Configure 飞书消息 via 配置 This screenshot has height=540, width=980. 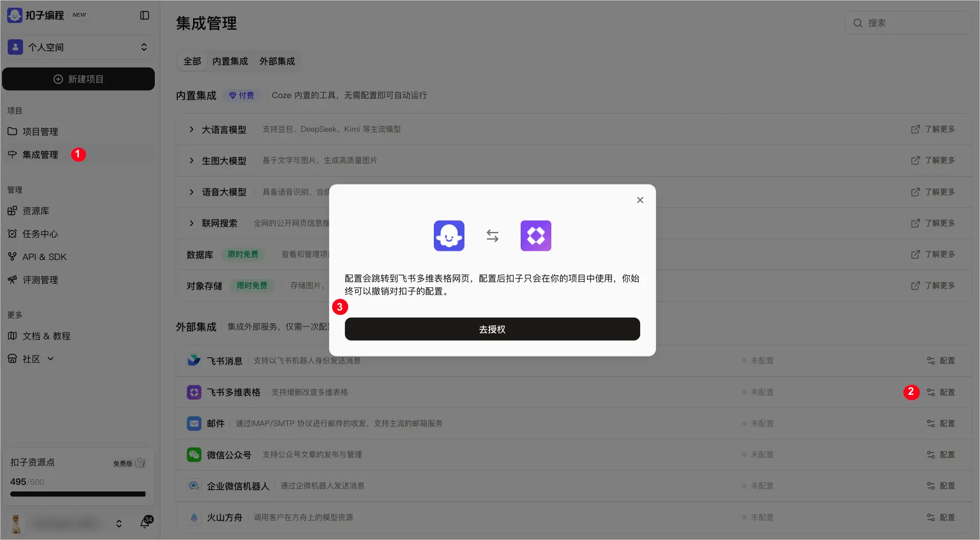point(941,361)
